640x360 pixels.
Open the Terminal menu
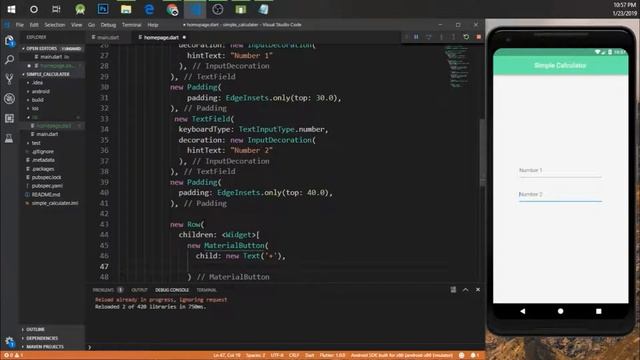click(x=131, y=25)
